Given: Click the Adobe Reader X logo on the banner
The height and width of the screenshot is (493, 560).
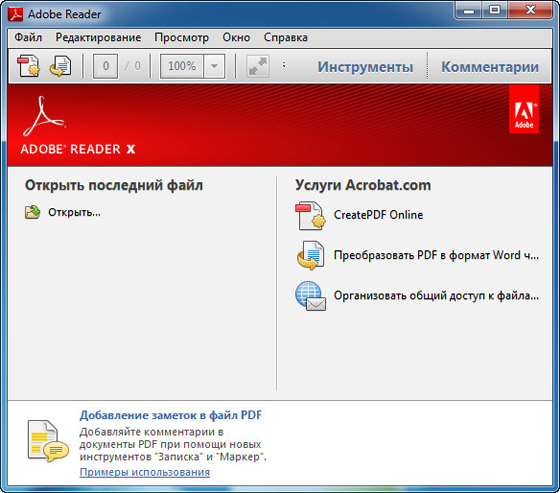Looking at the screenshot, I should [x=78, y=125].
